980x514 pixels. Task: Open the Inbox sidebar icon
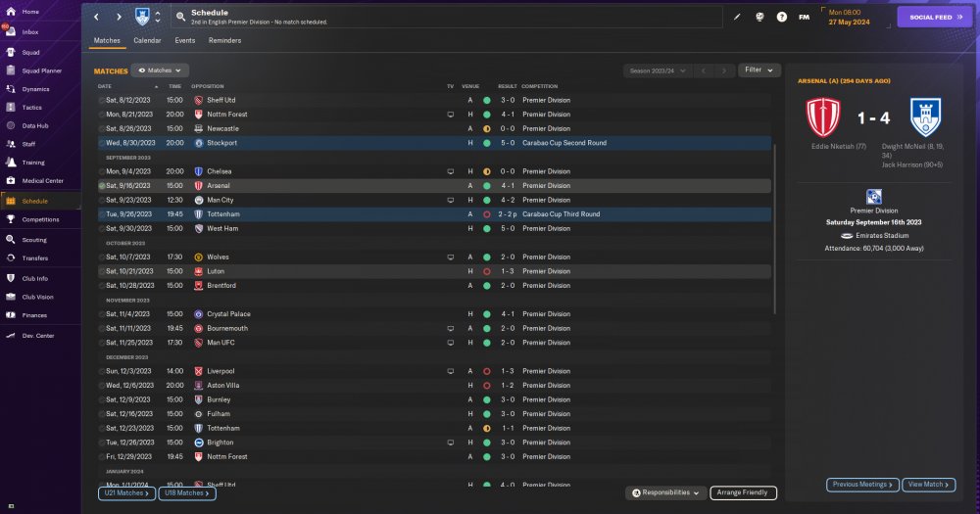tap(11, 31)
